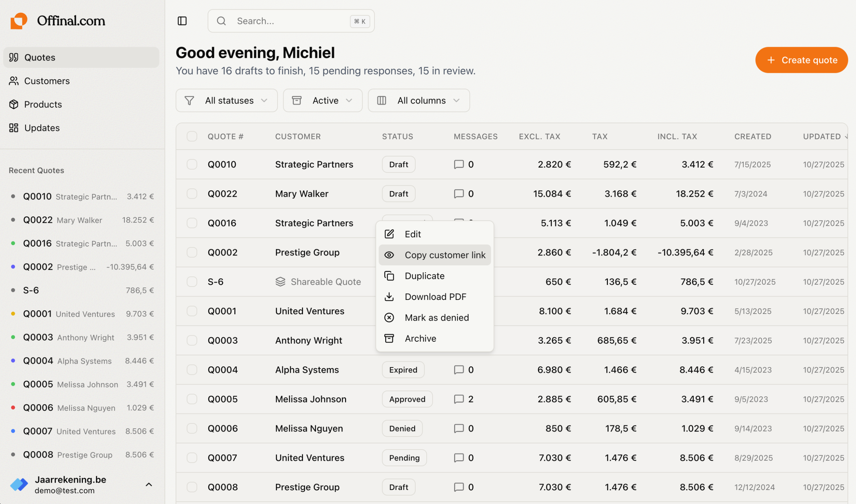Screen dimensions: 856x504
Task: Tick the checkbox for quote Q0006
Action: 192,428
